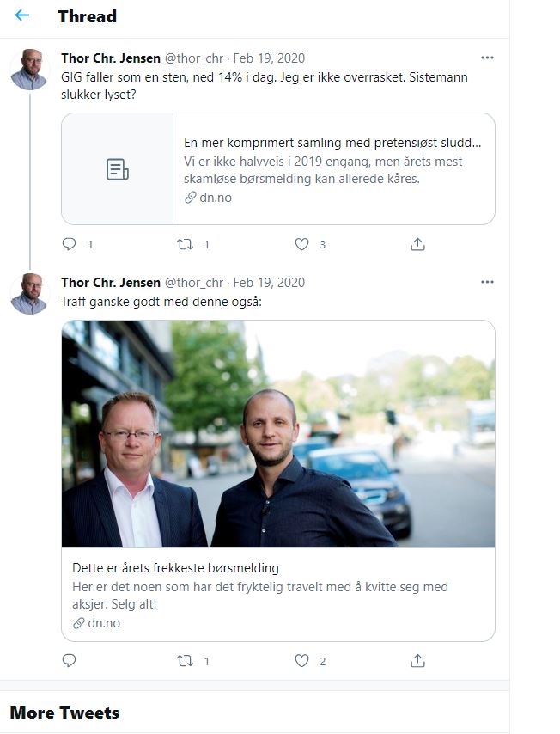Retweet the first GIG tweet
Viewport: 560px width, 734px height.
[x=185, y=244]
